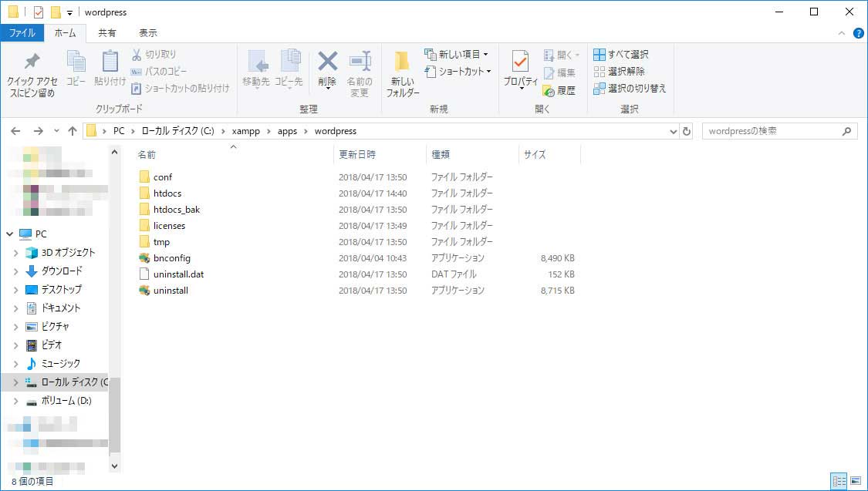Screen dimensions: 868x491
Task: Refresh the wordpress folder view
Action: 687,131
